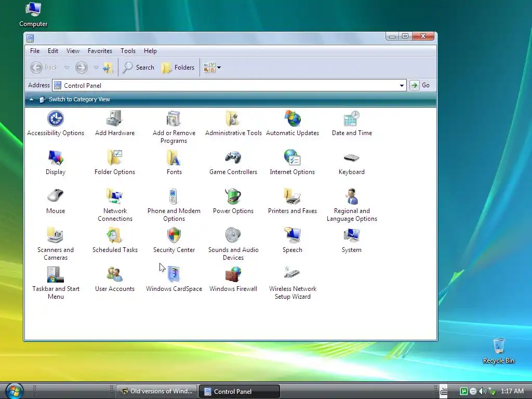Image resolution: width=532 pixels, height=399 pixels.
Task: Open User Accounts applet
Action: [x=115, y=280]
